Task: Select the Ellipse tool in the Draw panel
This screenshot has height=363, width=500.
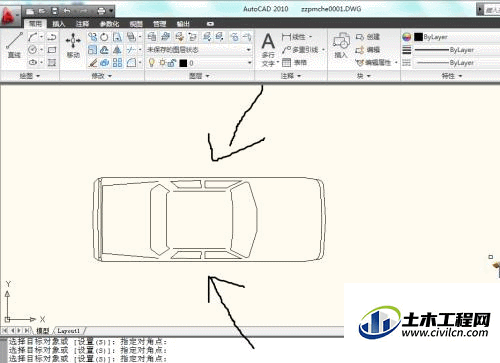Action: pyautogui.click(x=32, y=62)
